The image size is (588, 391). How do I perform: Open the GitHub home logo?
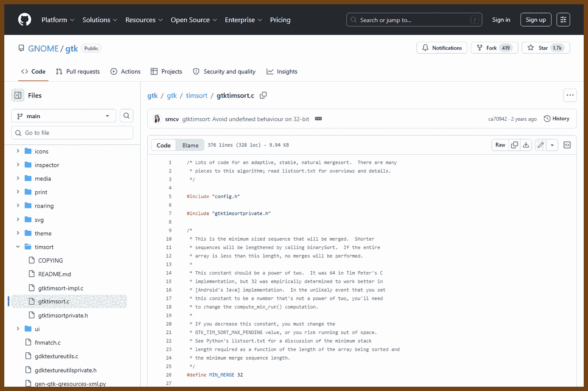[24, 20]
